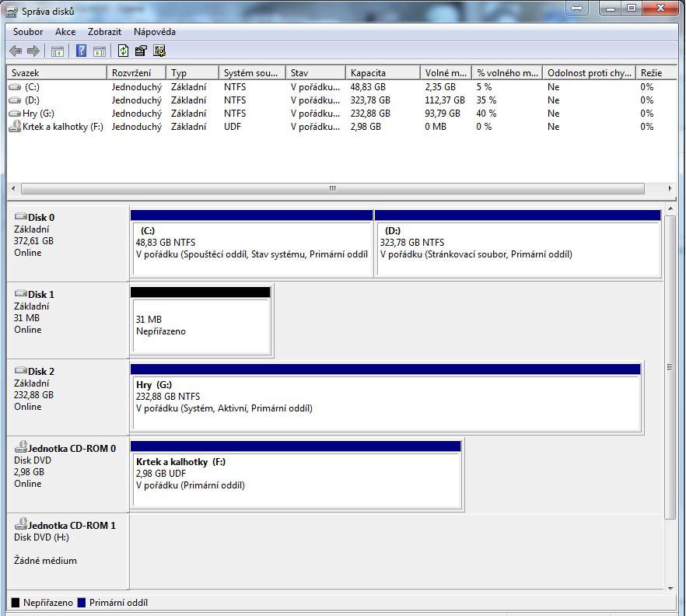Screen dimensions: 686x616
Task: Click the Back arrow in the toolbar
Action: pos(16,51)
